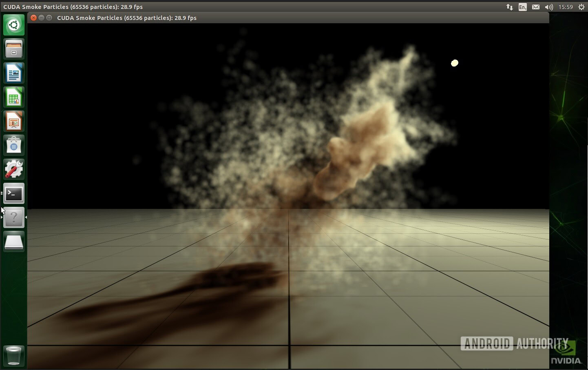Expand the network connections indicator
The width and height of the screenshot is (588, 370).
coord(510,7)
